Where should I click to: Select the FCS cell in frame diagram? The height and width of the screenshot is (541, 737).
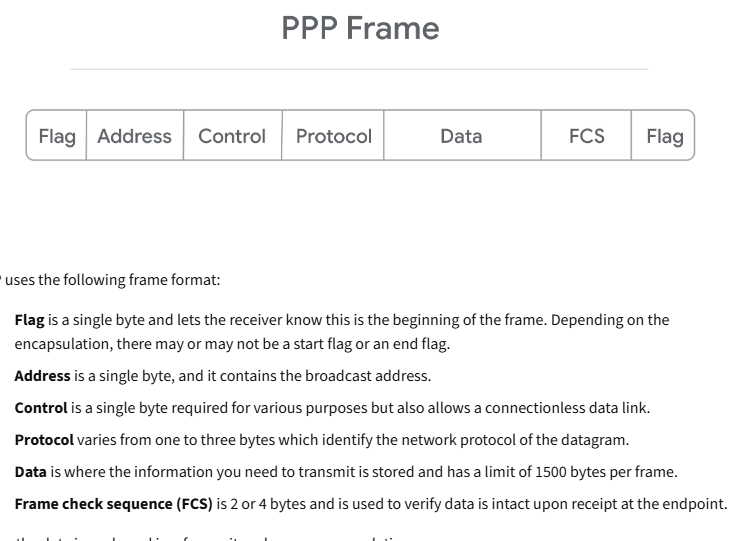(586, 136)
